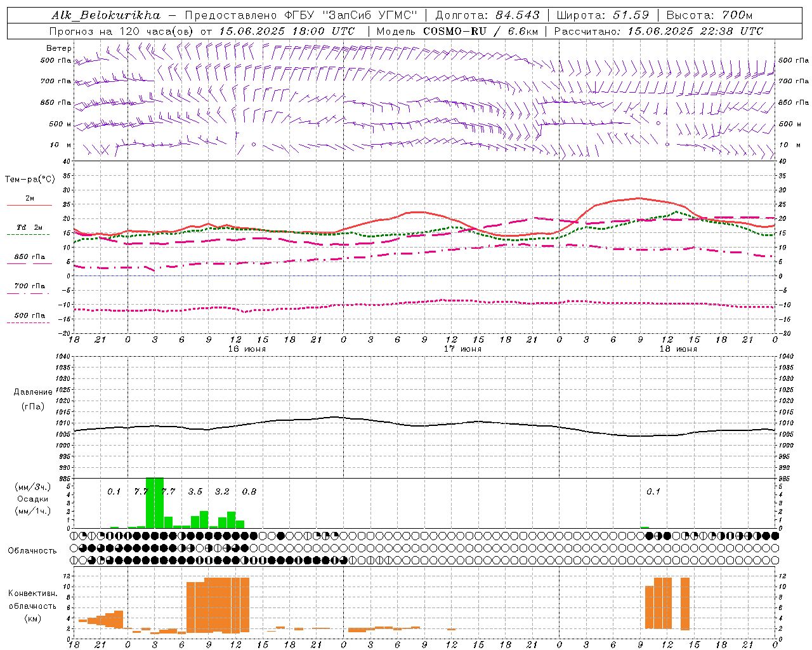Click the 18 июня date label
Viewport: 812px width, 650px height.
pos(678,349)
